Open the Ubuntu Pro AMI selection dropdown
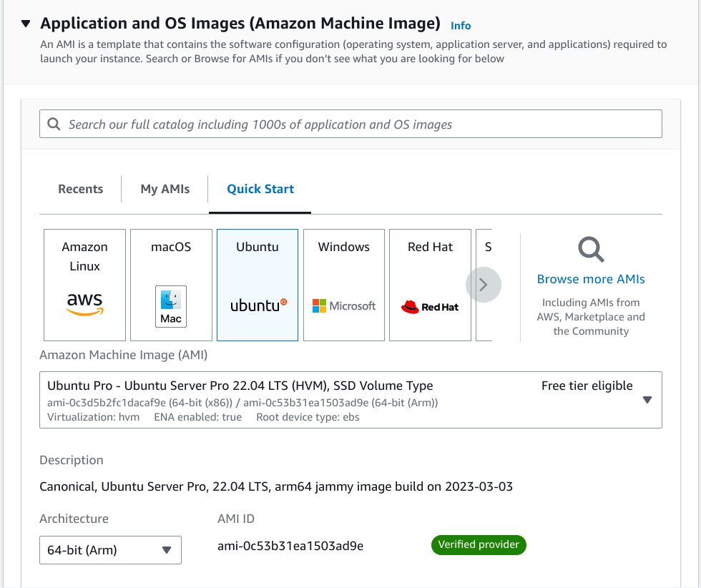This screenshot has width=701, height=588. (x=350, y=400)
